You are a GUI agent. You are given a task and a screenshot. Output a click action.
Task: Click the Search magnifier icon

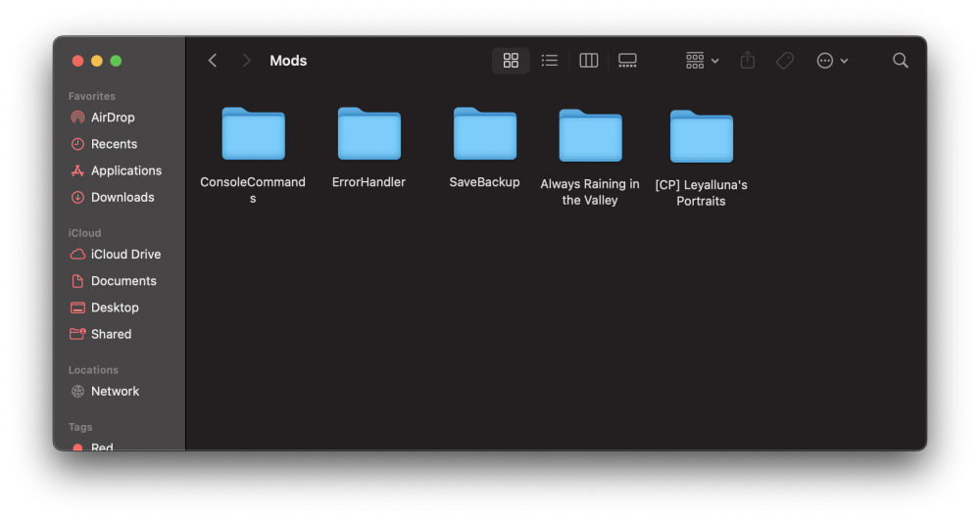pyautogui.click(x=901, y=61)
